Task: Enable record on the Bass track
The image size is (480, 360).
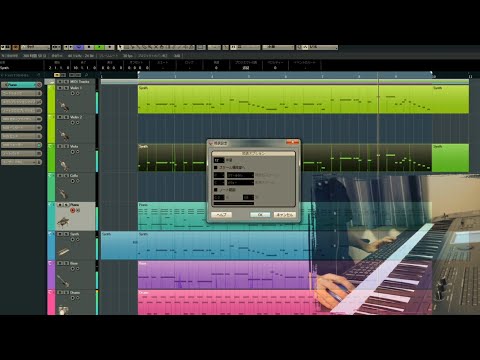Action: [72, 269]
